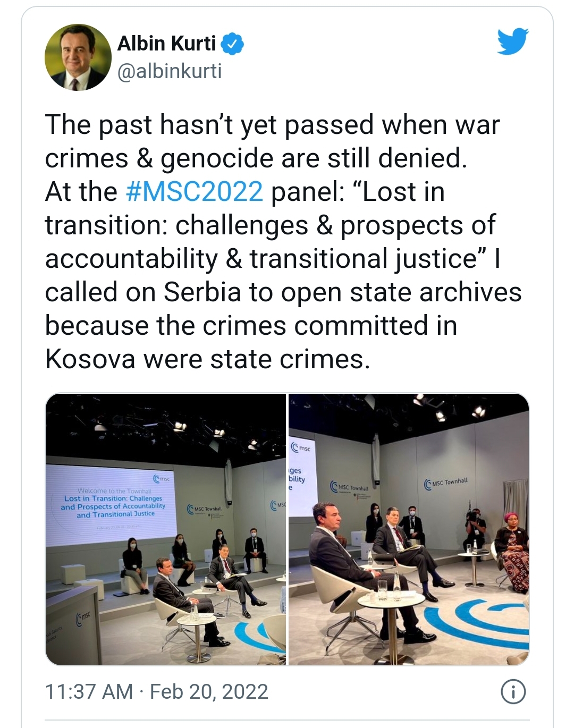Click the blue verified badge
574x728 pixels.
(x=232, y=44)
